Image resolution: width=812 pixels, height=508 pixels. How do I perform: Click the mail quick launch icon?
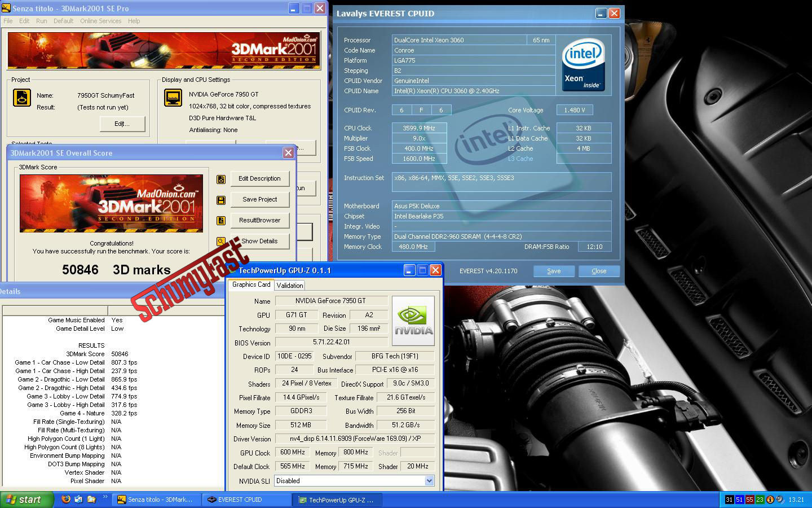[78, 499]
